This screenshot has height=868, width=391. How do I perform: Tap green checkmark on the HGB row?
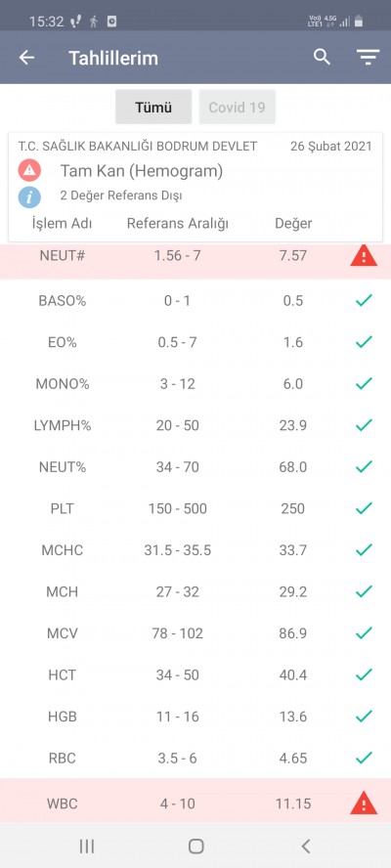(x=364, y=716)
